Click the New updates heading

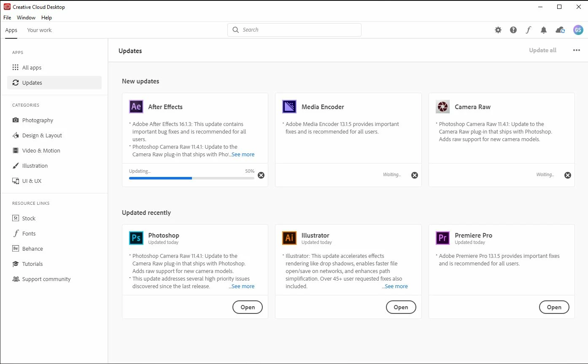point(140,81)
